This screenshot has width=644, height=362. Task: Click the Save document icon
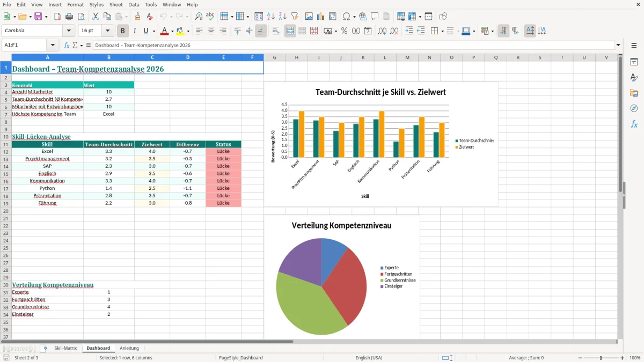(x=38, y=17)
